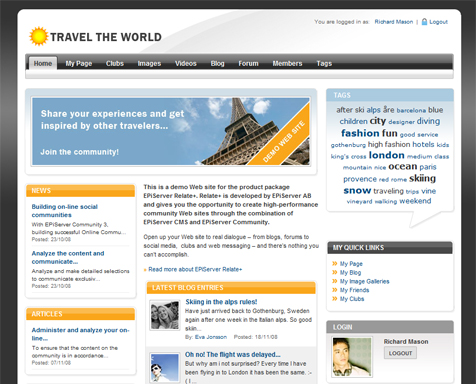Open My Friends quick link
Viewport: 476px width, 384px height.
[354, 290]
